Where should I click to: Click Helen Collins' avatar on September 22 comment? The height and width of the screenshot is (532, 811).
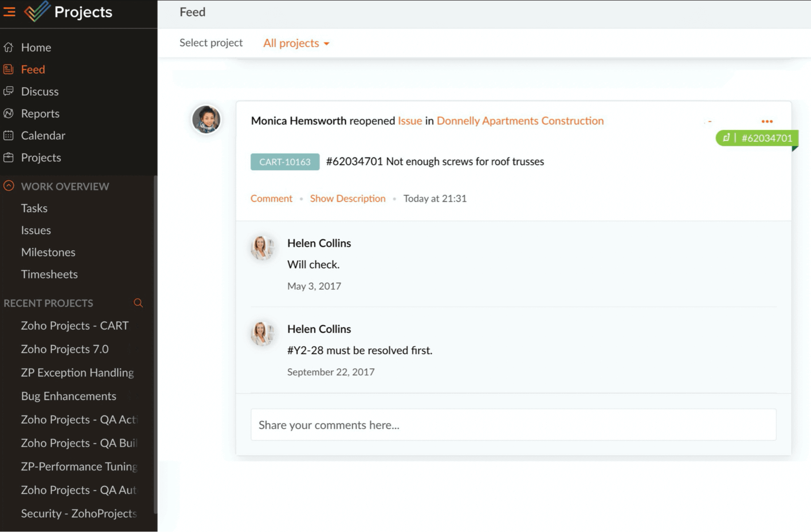click(x=262, y=334)
